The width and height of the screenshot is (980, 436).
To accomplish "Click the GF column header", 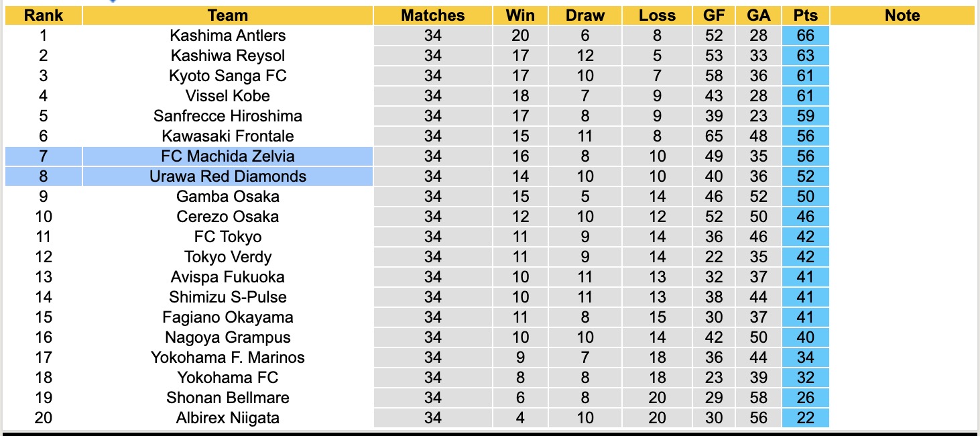I will [x=714, y=15].
